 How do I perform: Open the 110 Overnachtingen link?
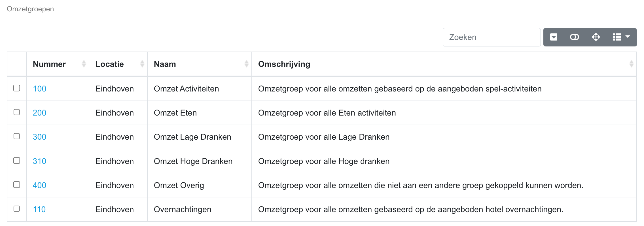coord(39,209)
